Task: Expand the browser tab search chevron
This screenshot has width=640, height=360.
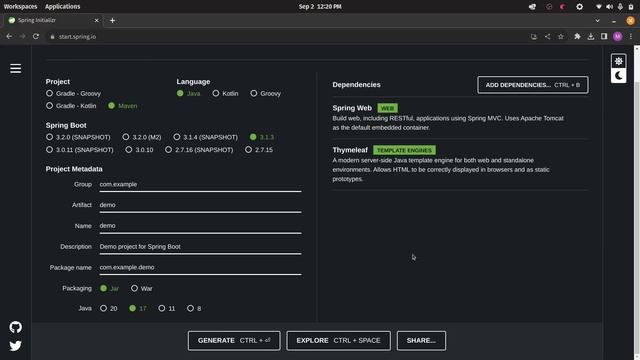Action: coord(598,20)
